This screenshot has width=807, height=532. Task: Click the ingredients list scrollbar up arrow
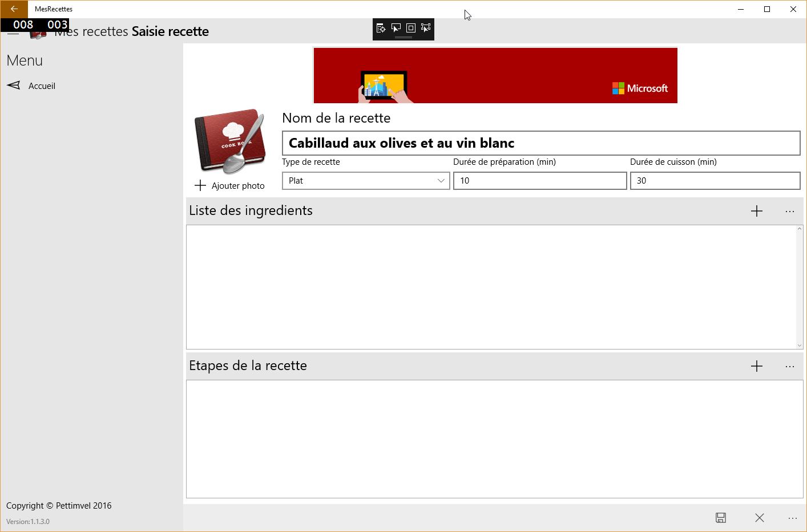800,229
